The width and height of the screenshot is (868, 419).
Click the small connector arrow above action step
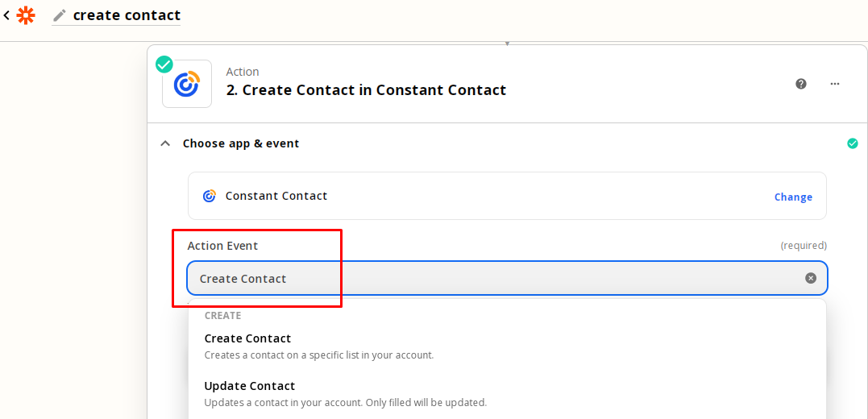(507, 43)
